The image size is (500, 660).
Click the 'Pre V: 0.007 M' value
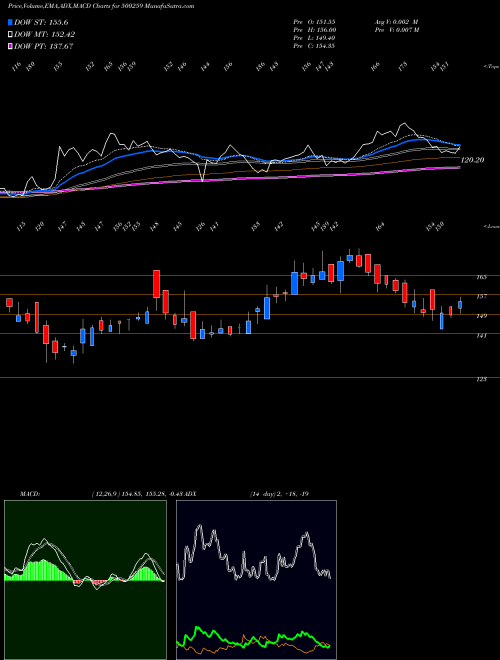[396, 30]
